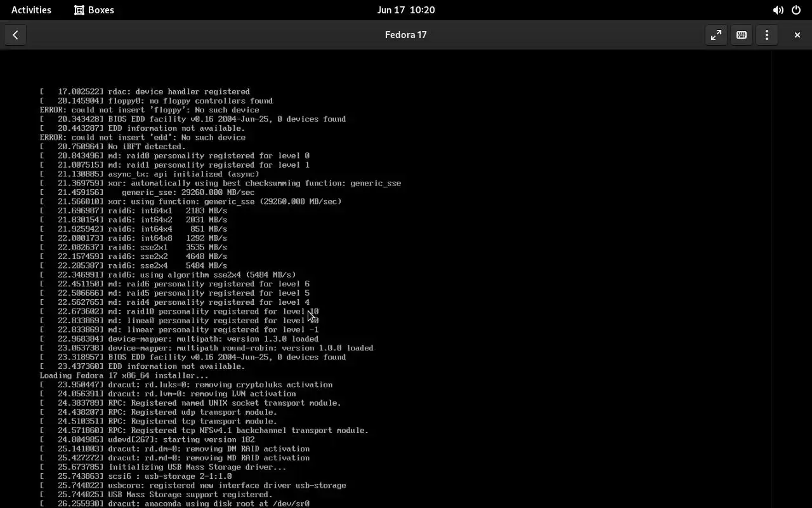Click the line 'No iBFT detected.'
The width and height of the screenshot is (812, 508).
tap(112, 146)
